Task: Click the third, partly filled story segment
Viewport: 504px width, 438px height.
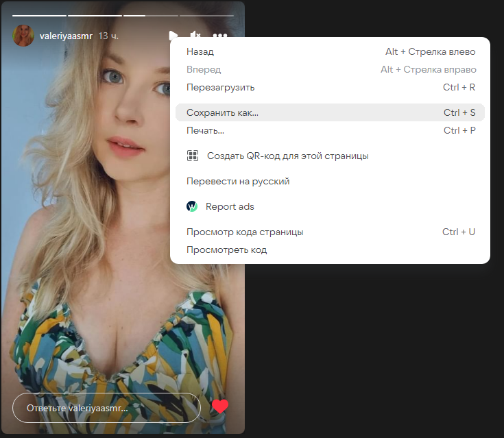Action: tap(151, 16)
